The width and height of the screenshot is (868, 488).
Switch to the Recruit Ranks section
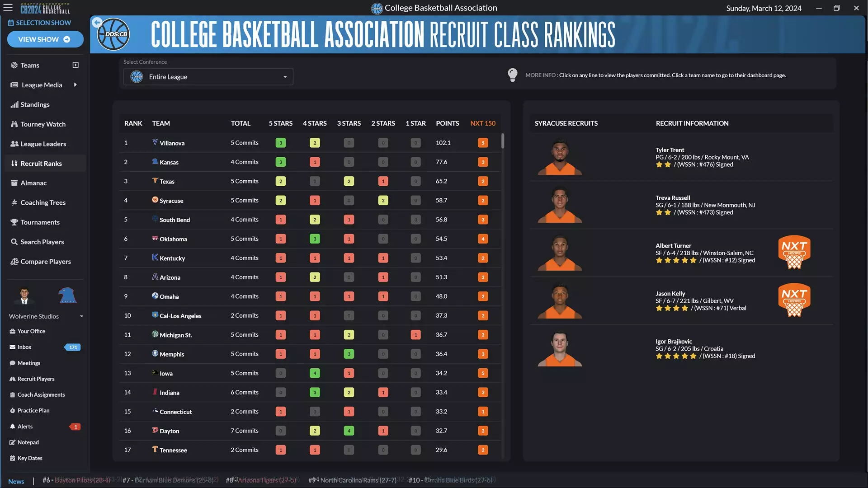coord(41,163)
